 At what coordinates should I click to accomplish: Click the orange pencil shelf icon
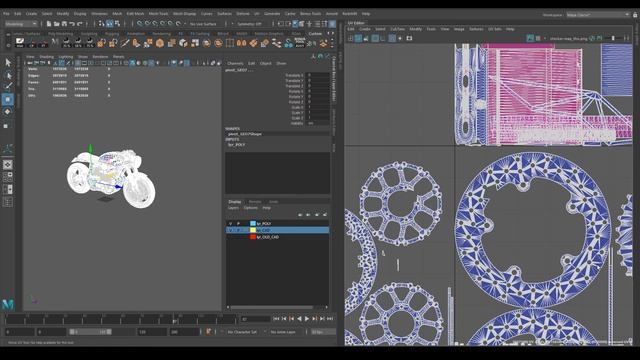[125, 43]
